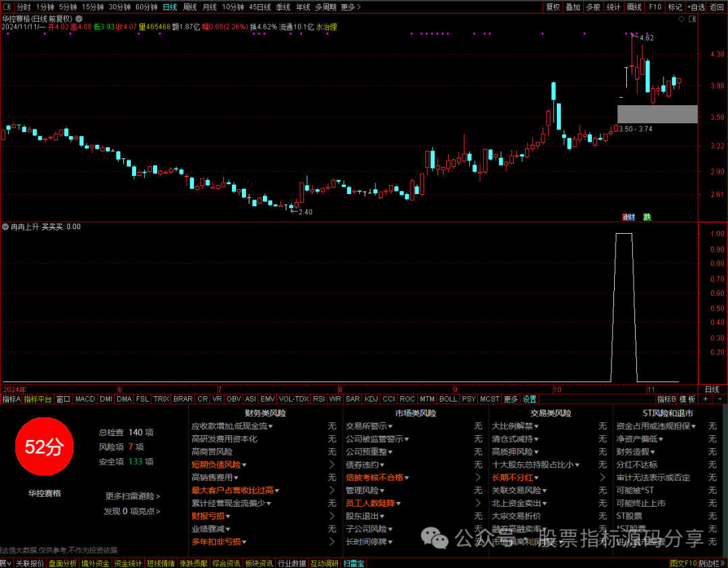This screenshot has width=728, height=568.
Task: Click the minus zoom-out button
Action: pos(720,399)
